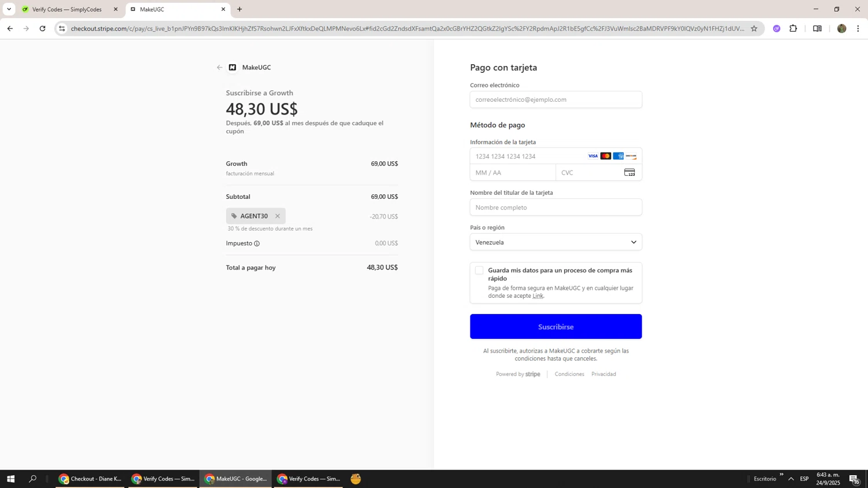Open the browser side panel
Image resolution: width=868 pixels, height=488 pixels.
click(x=817, y=28)
